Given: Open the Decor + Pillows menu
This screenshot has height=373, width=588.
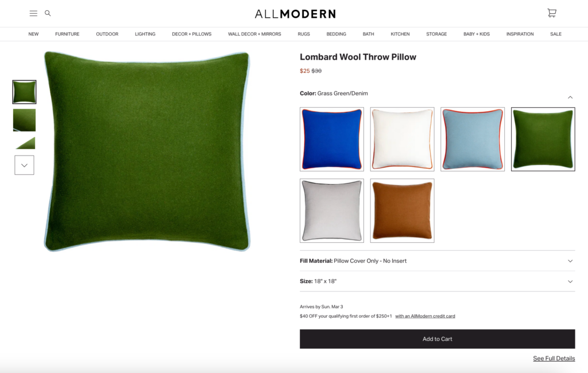Looking at the screenshot, I should click(x=192, y=34).
